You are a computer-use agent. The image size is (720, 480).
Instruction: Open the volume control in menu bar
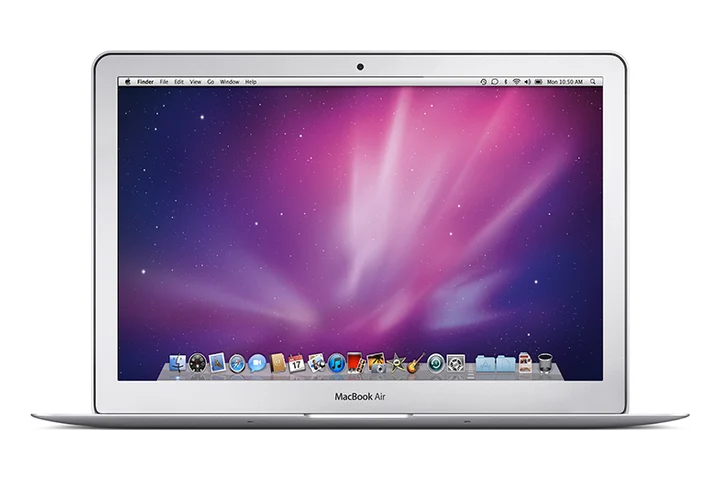pyautogui.click(x=528, y=82)
